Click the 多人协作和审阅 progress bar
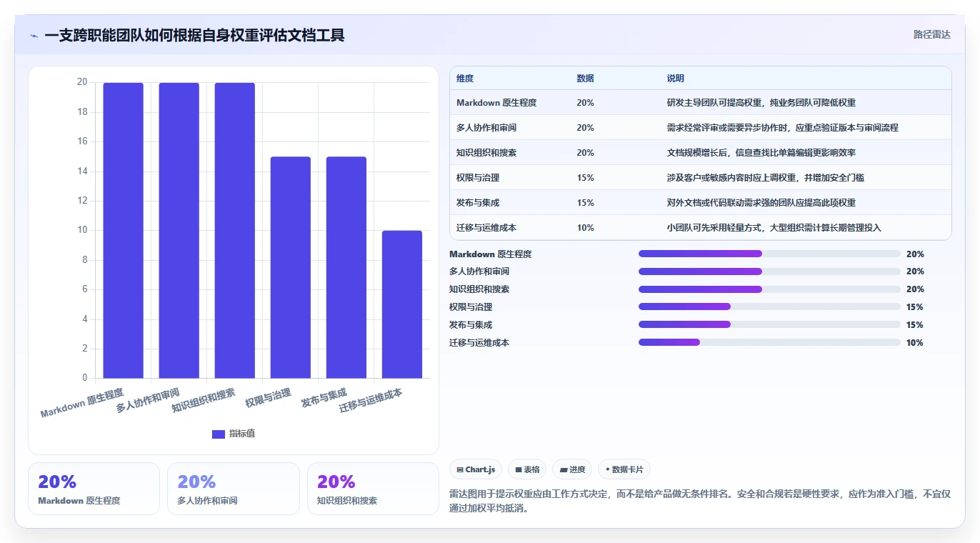The height and width of the screenshot is (543, 980). [x=769, y=271]
